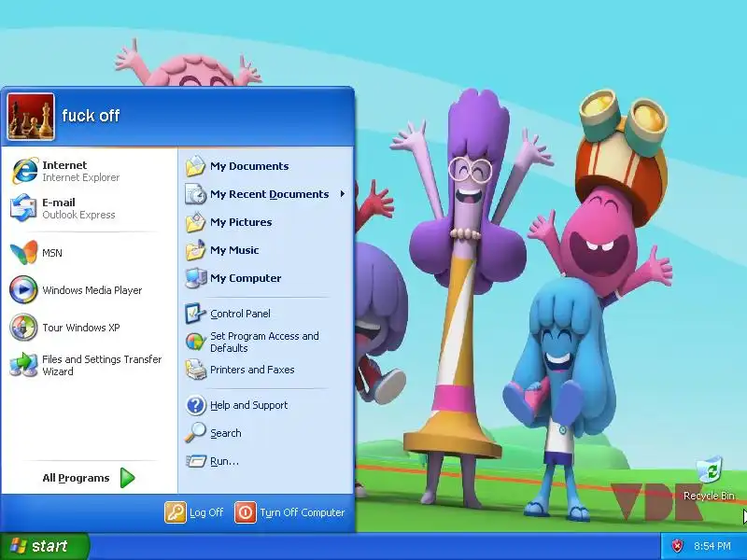Open Help and Support label
Image resolution: width=747 pixels, height=560 pixels.
(248, 405)
